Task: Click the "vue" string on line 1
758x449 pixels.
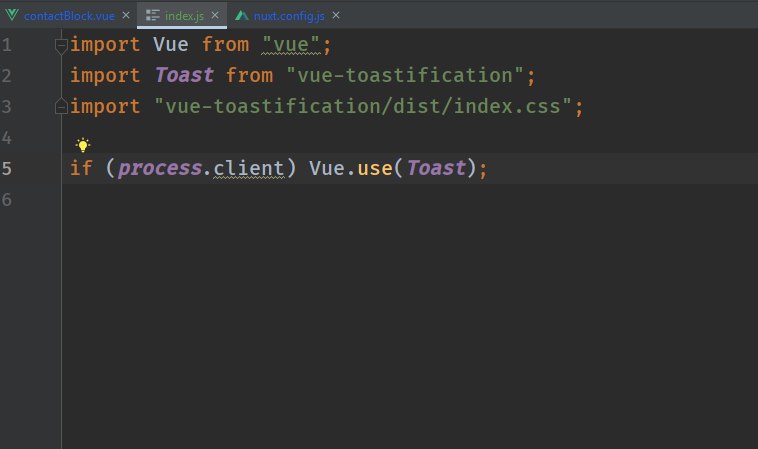Action: tap(291, 45)
